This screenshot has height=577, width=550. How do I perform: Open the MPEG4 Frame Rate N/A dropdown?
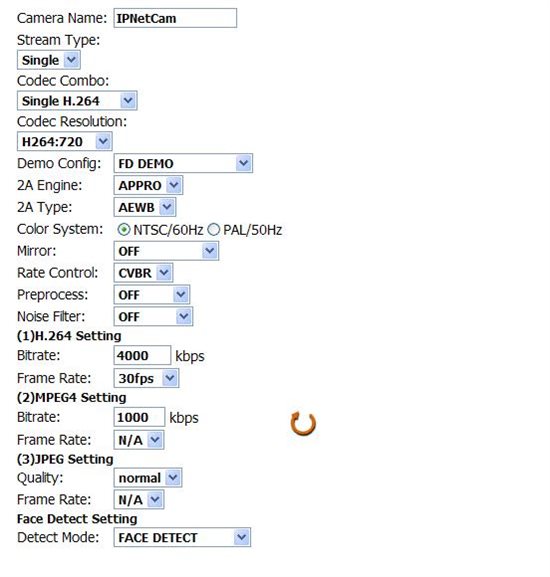pyautogui.click(x=139, y=440)
